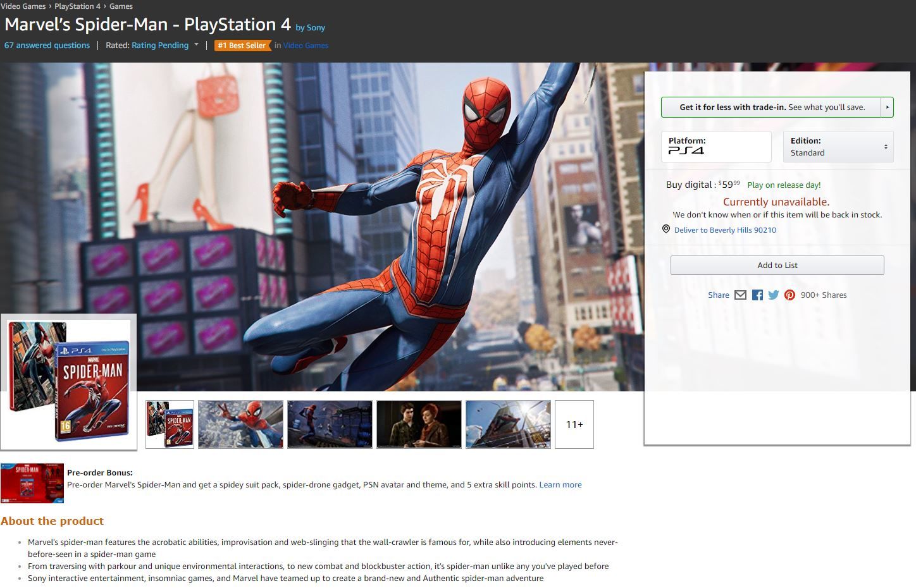This screenshot has width=916, height=588.
Task: Share on Facebook icon
Action: 757,295
